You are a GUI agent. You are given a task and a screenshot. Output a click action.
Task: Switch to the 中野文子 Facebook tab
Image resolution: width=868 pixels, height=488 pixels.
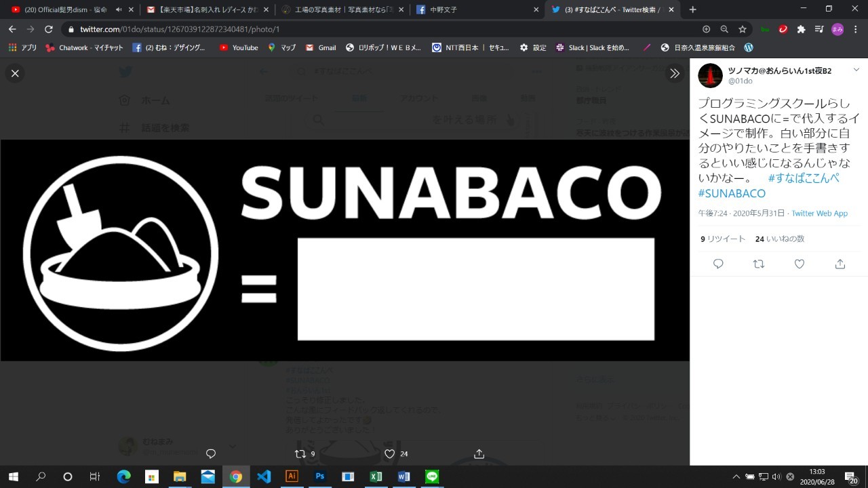478,9
